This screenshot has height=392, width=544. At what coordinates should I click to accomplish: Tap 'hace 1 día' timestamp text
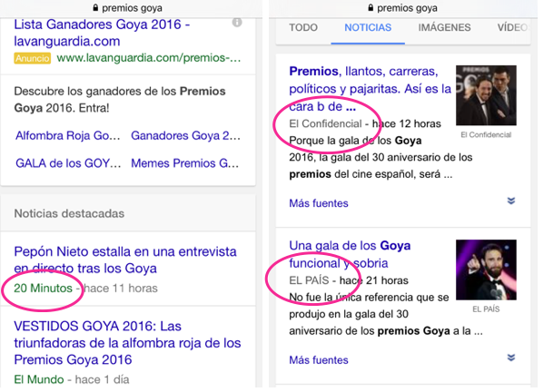point(103,379)
